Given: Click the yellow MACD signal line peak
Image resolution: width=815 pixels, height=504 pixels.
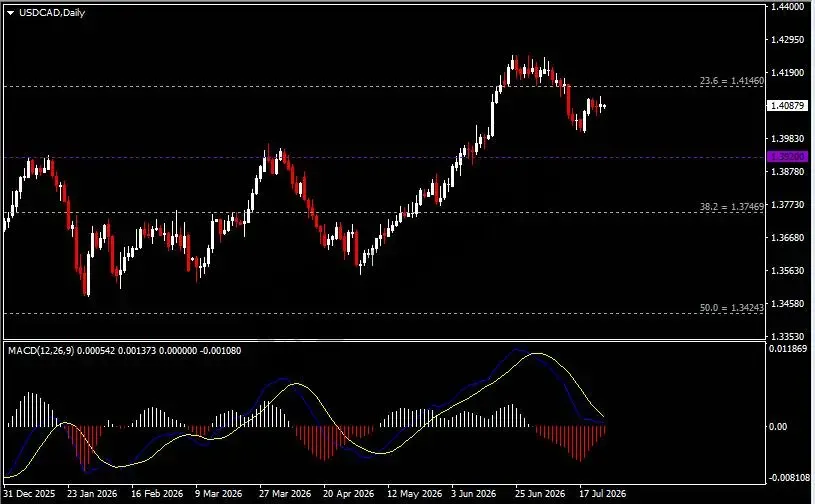Looking at the screenshot, I should (537, 354).
